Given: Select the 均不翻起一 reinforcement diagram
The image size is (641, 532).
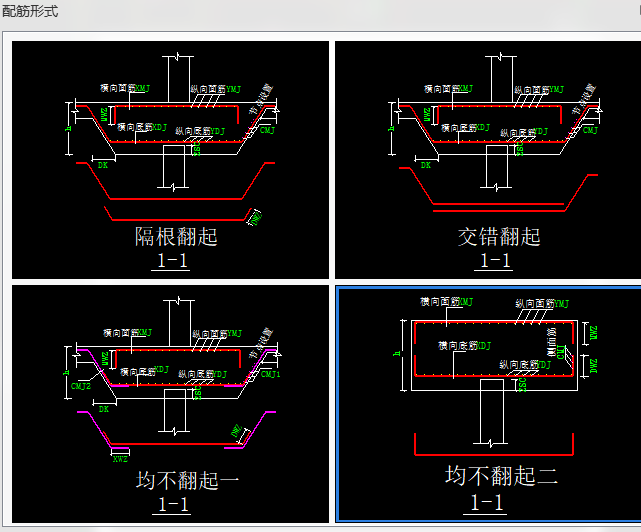Looking at the screenshot, I should click(170, 404).
